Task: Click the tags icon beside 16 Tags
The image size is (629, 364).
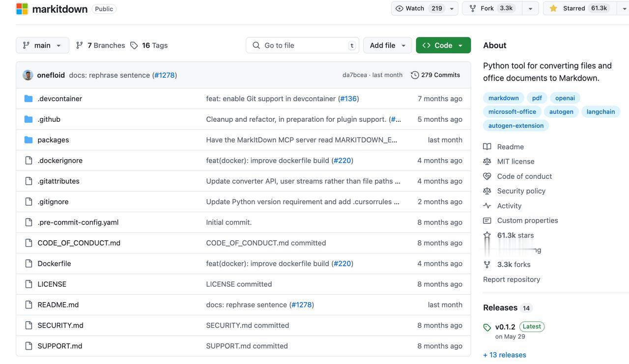Action: pyautogui.click(x=134, y=45)
